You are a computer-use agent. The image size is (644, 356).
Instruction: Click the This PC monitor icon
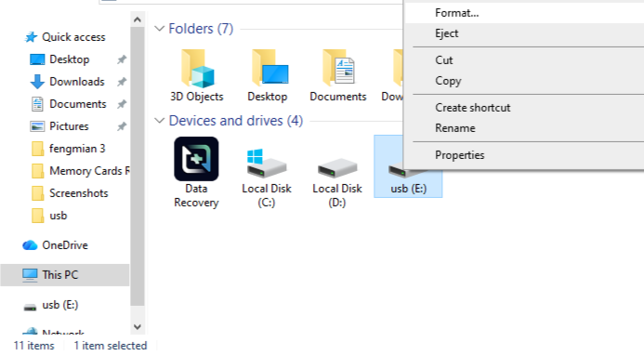point(30,275)
